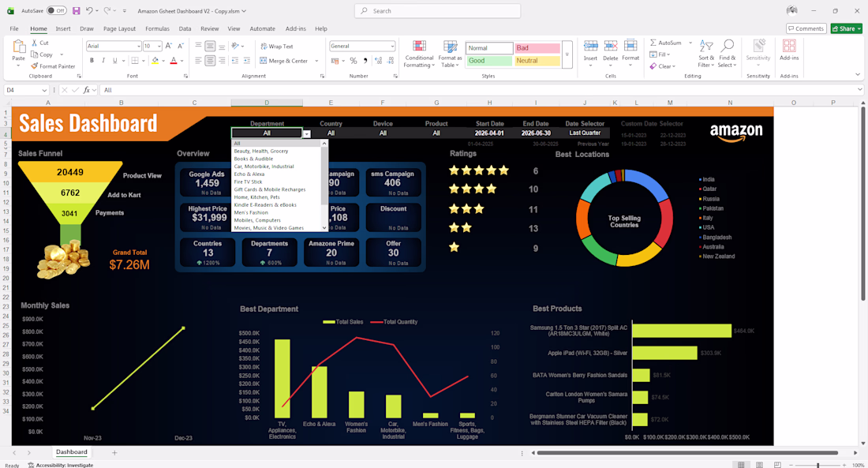
Task: Click the Paste clipboard icon
Action: [x=19, y=47]
